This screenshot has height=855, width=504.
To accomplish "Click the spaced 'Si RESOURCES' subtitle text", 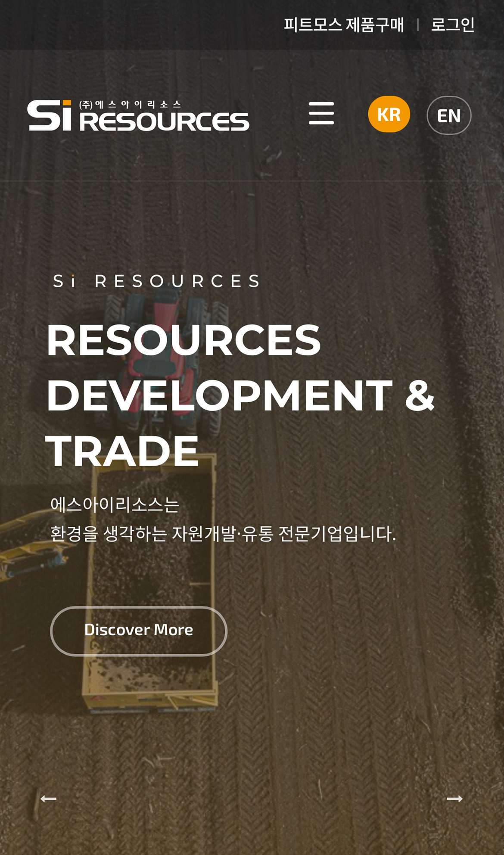I will click(x=157, y=281).
